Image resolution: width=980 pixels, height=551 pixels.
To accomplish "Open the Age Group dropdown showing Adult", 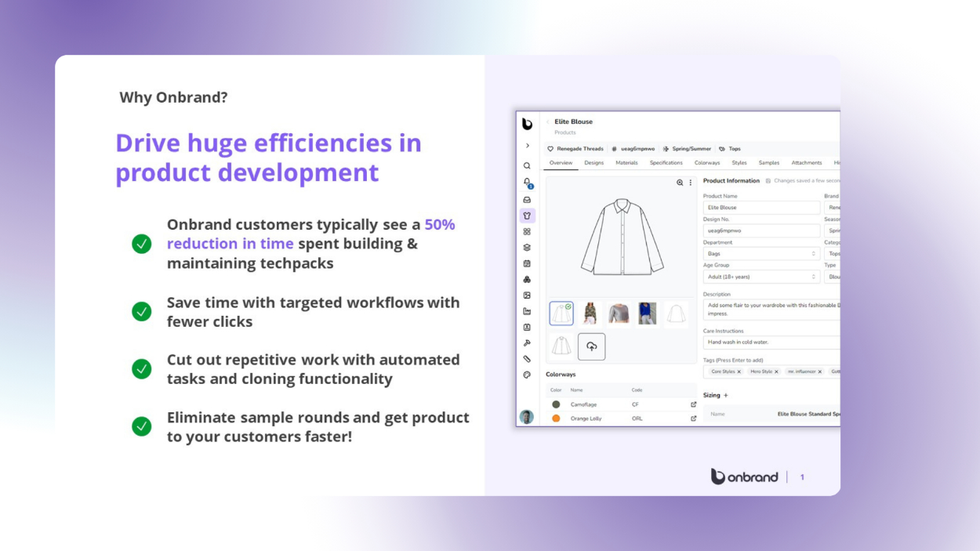I will pos(761,277).
